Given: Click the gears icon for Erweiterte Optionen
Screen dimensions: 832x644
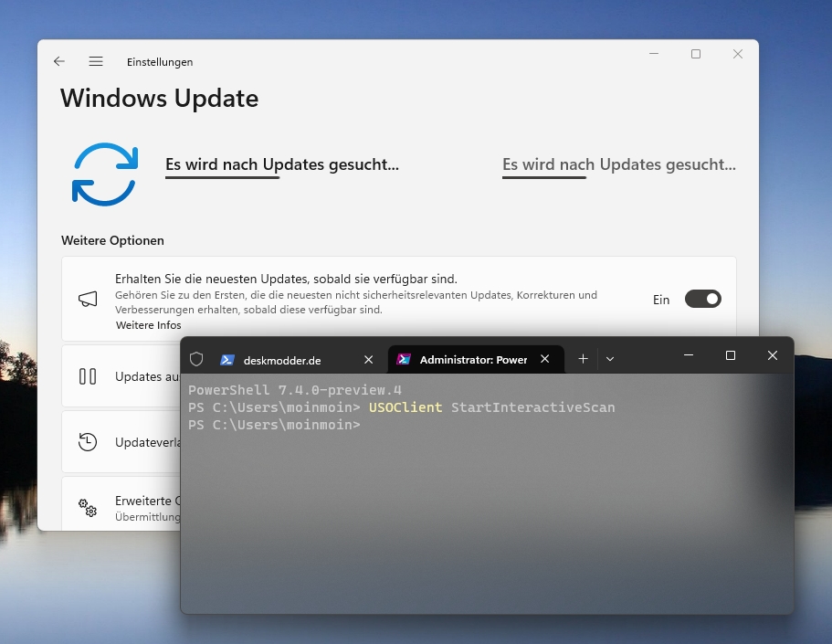Looking at the screenshot, I should (x=88, y=508).
